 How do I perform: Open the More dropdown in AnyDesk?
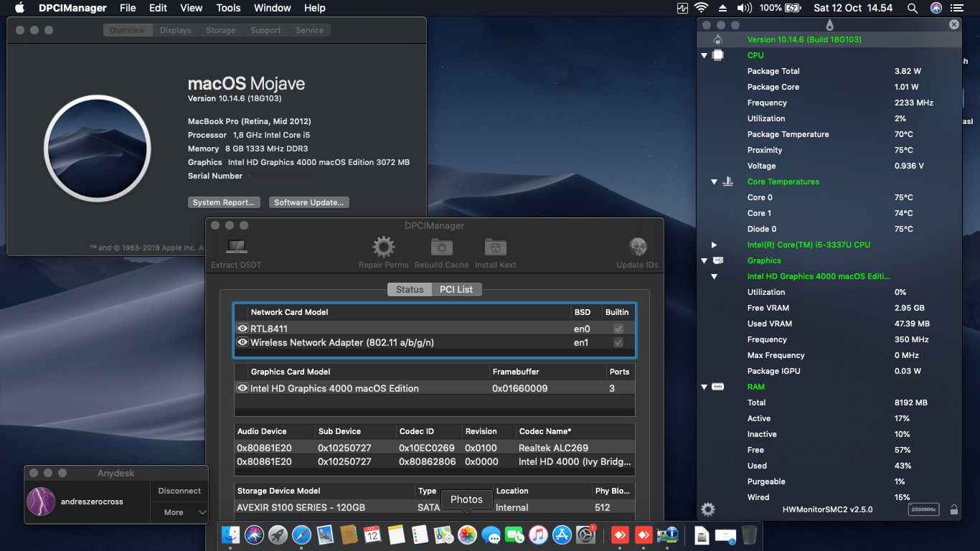tap(179, 512)
